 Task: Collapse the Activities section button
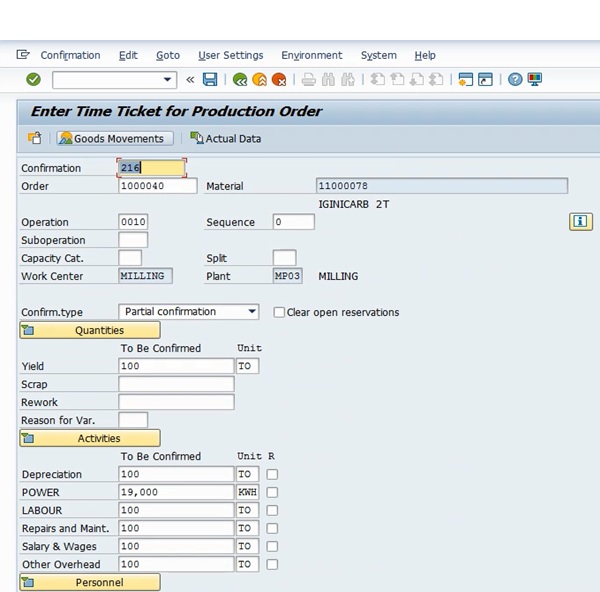click(90, 438)
